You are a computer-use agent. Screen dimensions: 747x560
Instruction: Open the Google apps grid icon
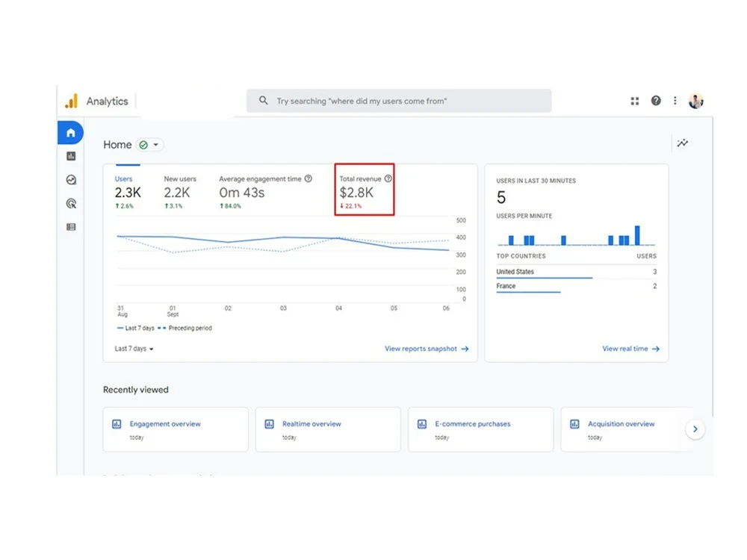point(634,100)
